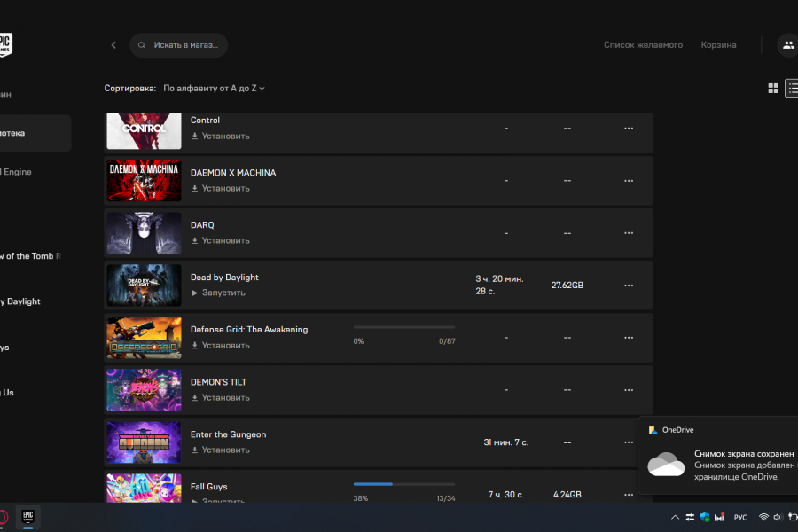Open the Wi-Fi network tray icon
The height and width of the screenshot is (532, 798).
763,517
